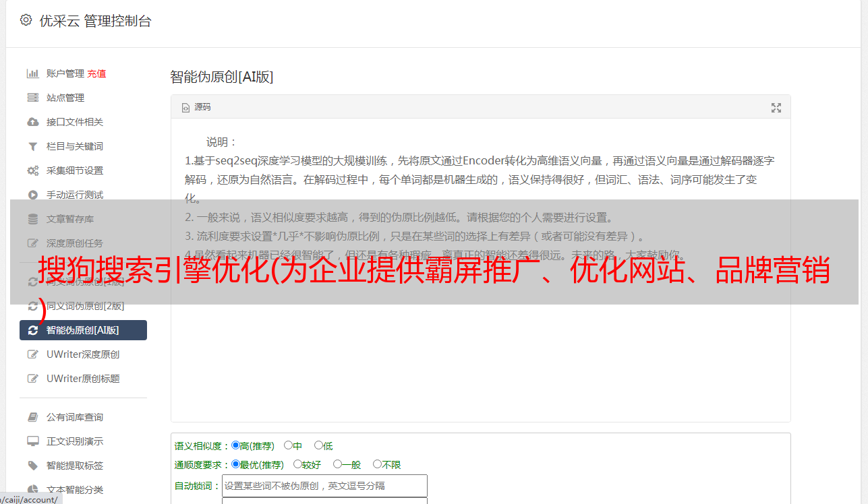Screen dimensions: 868x504
Task: Click the play icon for 手动运行测试
Action: [32, 195]
